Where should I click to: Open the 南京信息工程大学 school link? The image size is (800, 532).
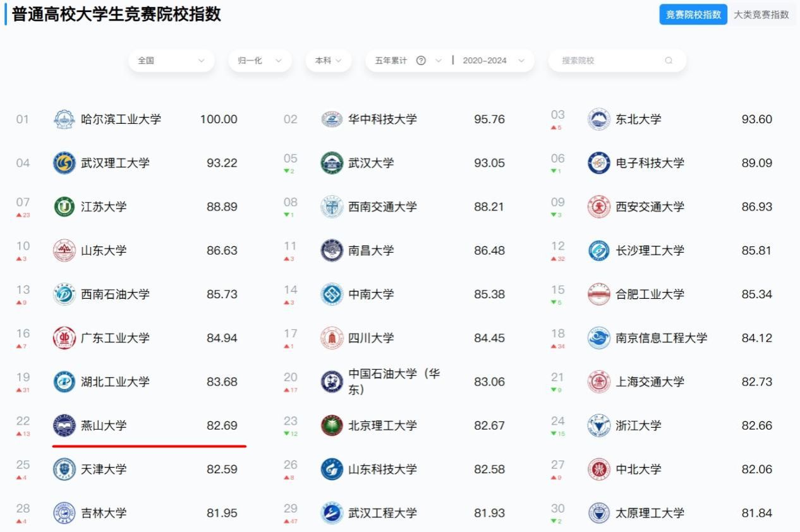tap(661, 338)
